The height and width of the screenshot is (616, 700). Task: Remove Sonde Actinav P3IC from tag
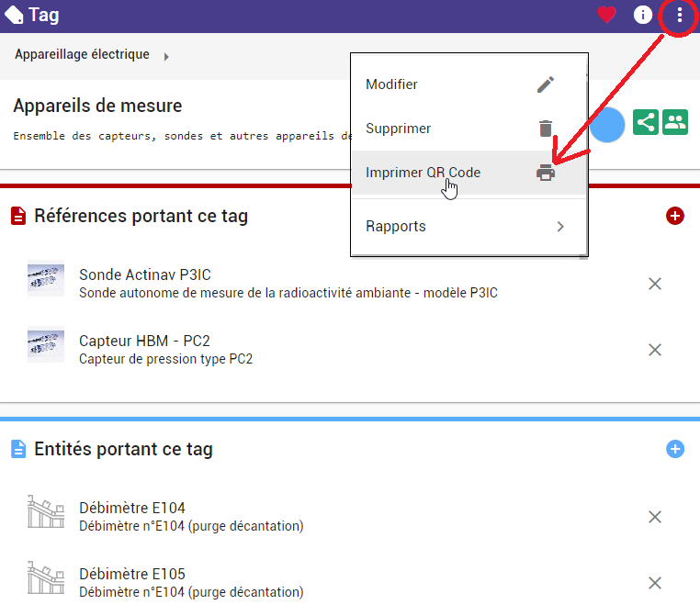pos(655,284)
